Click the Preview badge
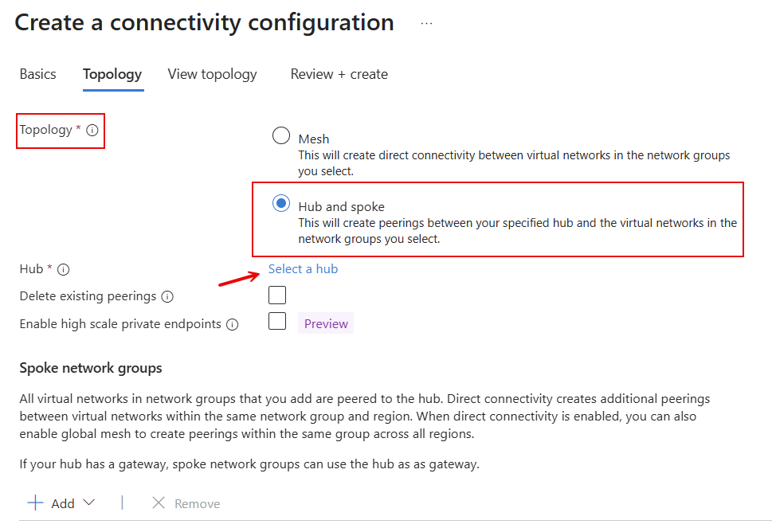Viewport: 772px width, 532px height. tap(325, 323)
